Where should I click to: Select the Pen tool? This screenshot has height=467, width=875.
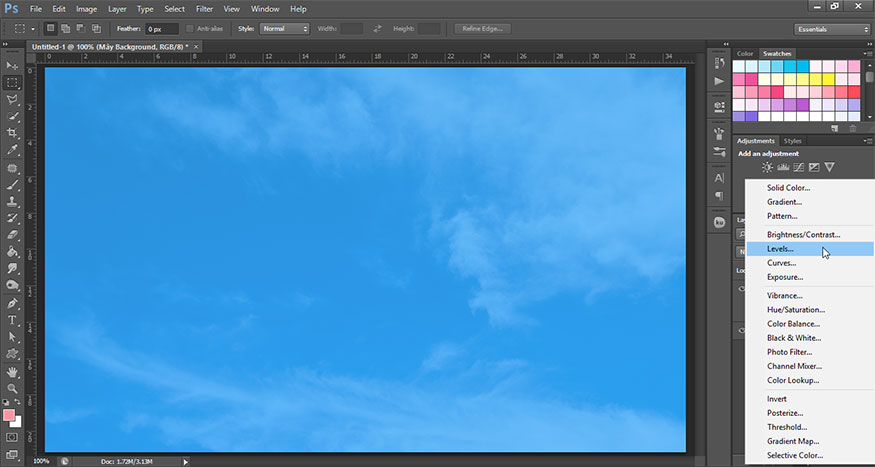pos(12,304)
